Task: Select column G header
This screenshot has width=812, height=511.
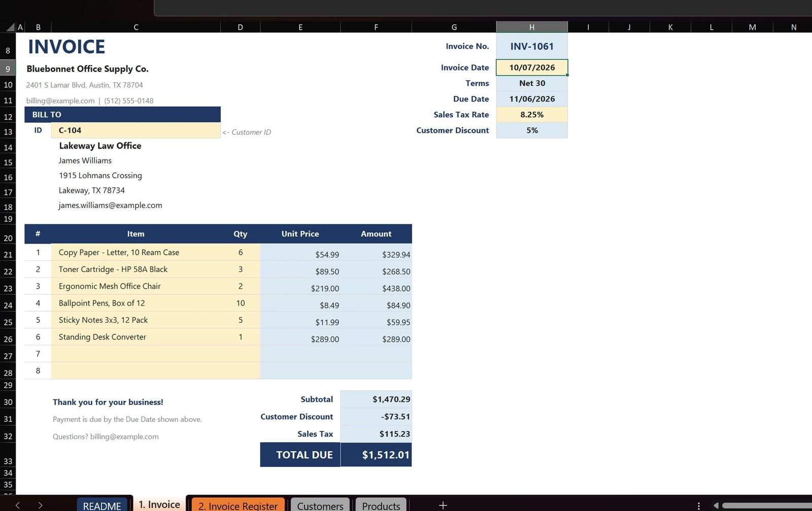Action: pos(454,27)
